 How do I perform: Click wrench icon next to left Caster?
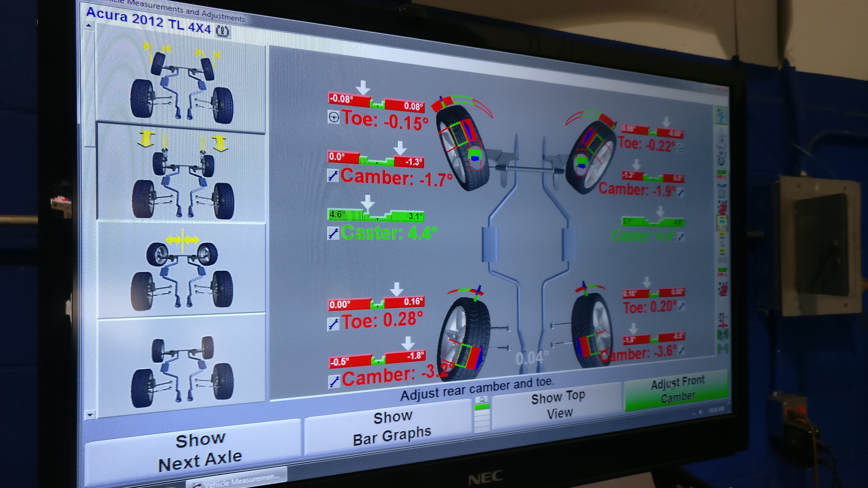pos(333,233)
